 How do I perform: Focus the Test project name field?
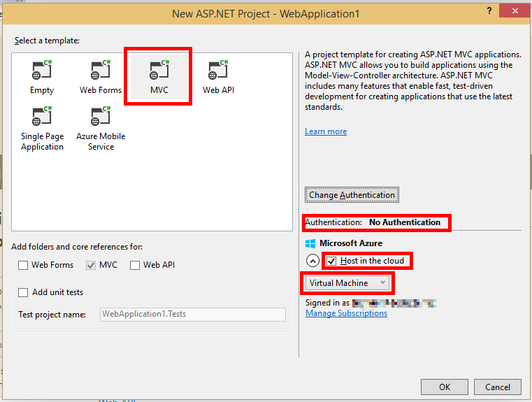point(193,314)
